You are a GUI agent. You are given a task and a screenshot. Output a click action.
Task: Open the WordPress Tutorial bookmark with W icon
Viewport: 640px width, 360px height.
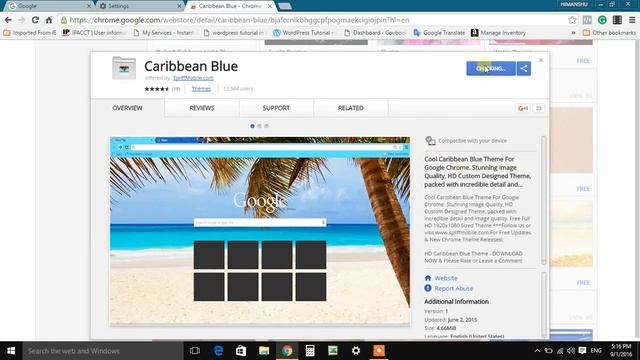304,33
